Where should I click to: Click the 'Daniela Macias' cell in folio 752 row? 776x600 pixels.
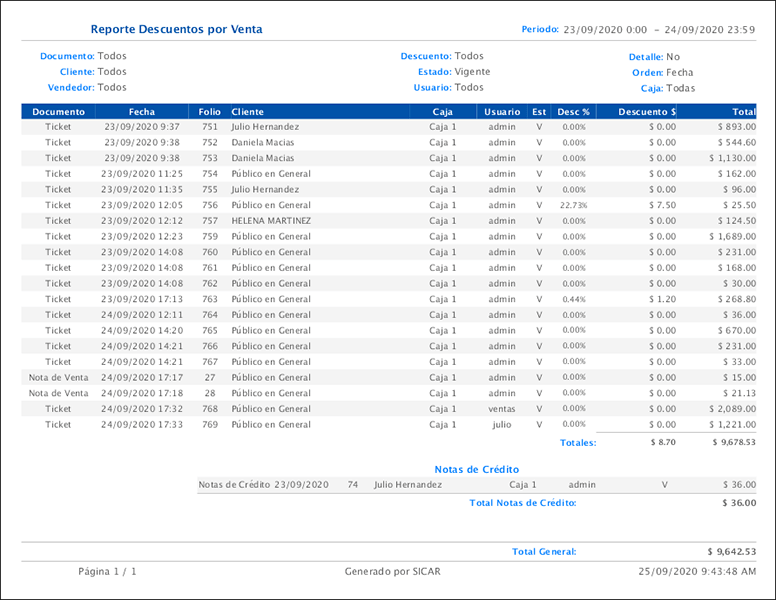[263, 143]
